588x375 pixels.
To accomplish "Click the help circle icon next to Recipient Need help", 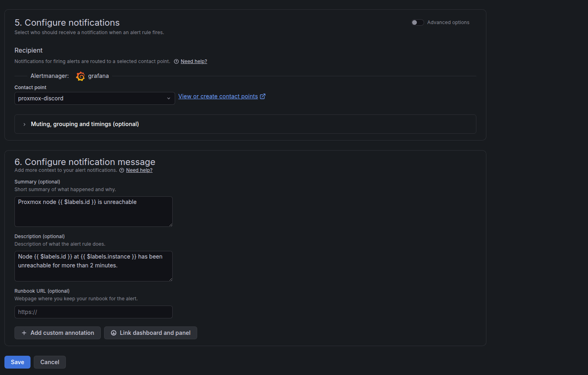I will pos(176,61).
